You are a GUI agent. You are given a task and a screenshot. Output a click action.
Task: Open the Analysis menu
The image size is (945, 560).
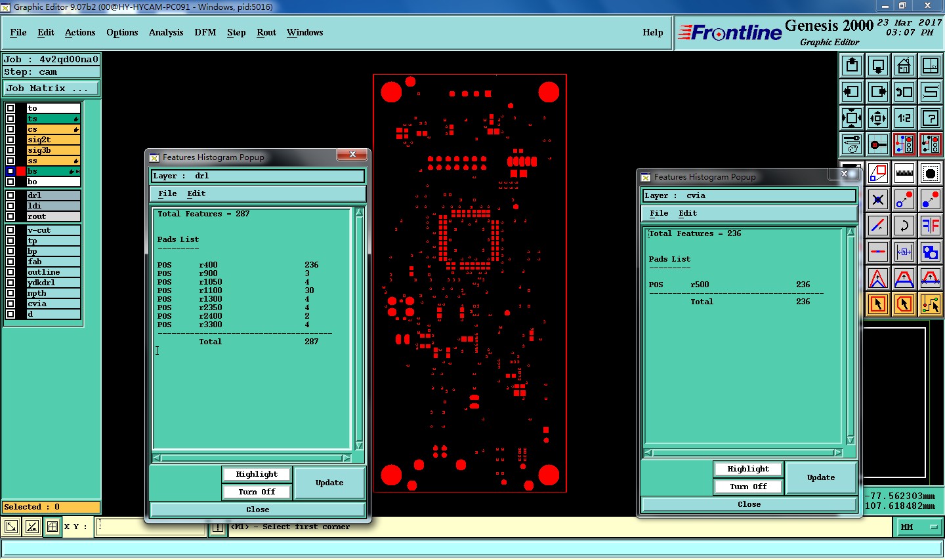pyautogui.click(x=166, y=32)
